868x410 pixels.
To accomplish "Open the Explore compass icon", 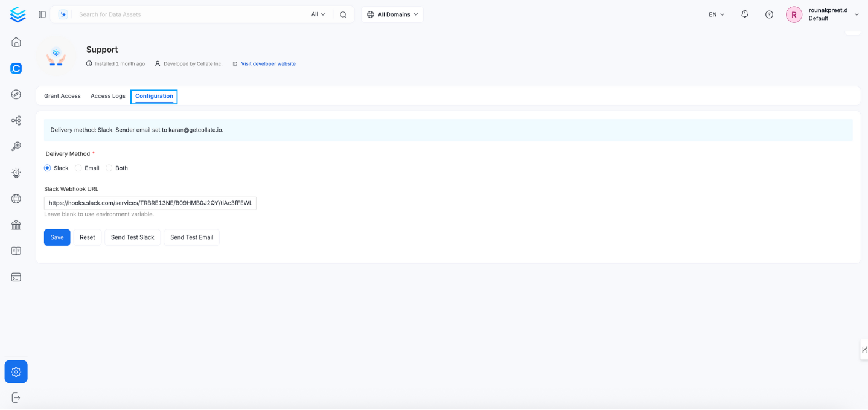I will pyautogui.click(x=16, y=95).
